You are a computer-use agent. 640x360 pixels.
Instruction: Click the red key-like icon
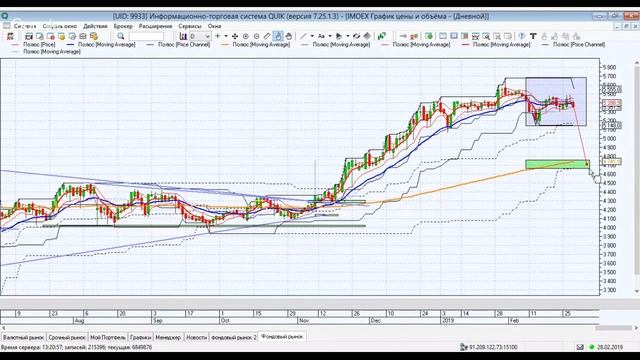point(414,36)
